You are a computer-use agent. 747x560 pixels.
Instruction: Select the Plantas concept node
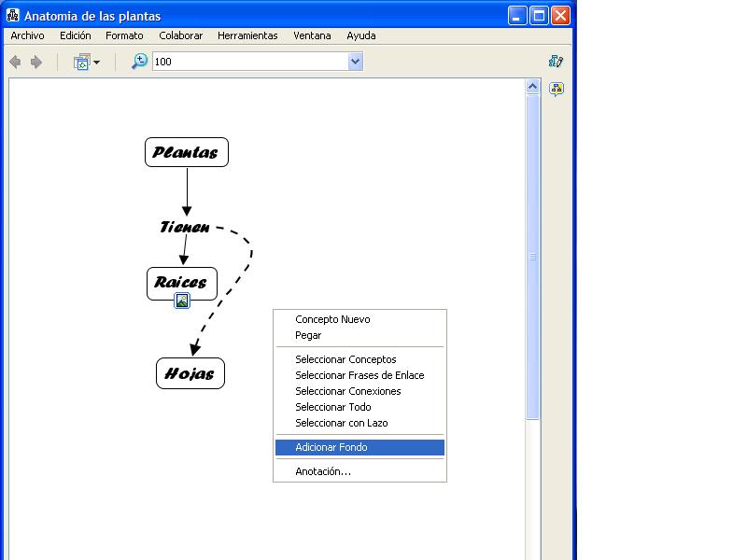point(187,152)
